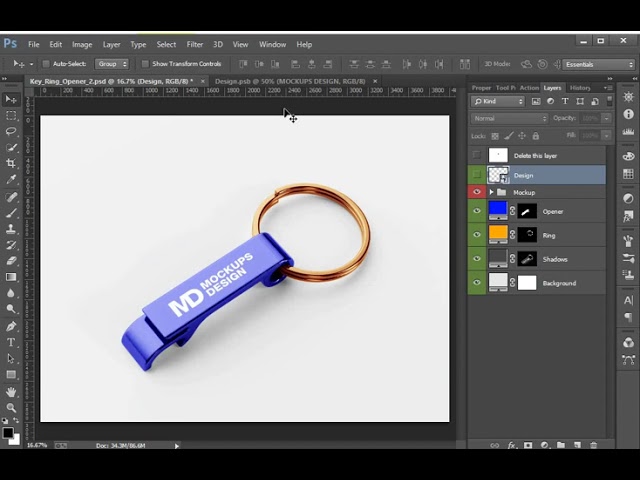Select the Rectangular Marquee tool
Screen dimensions: 640x480
11,116
